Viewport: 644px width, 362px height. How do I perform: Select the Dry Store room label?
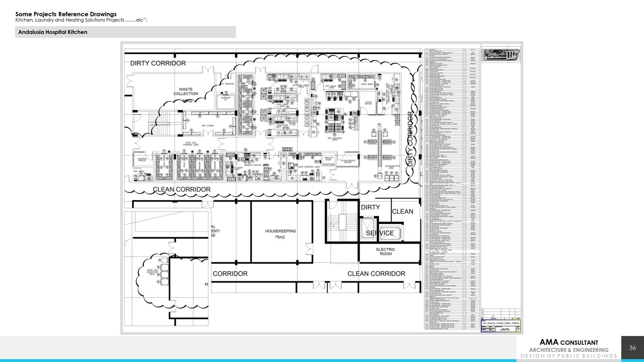click(x=208, y=125)
